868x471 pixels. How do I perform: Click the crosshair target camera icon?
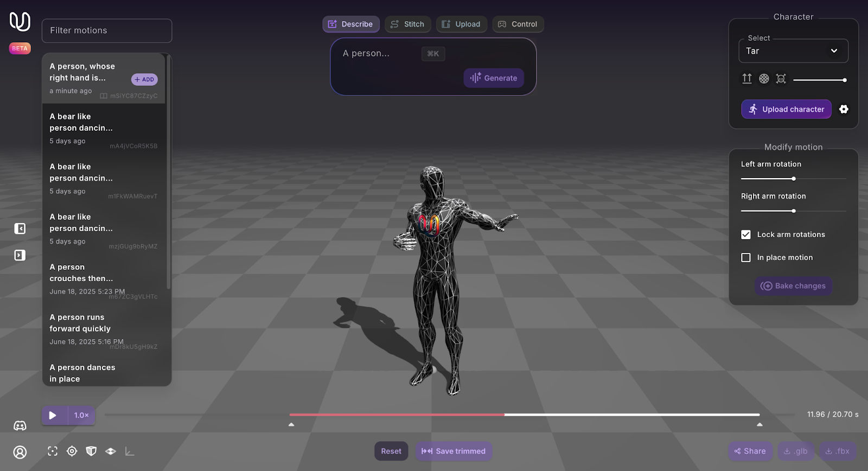click(72, 451)
